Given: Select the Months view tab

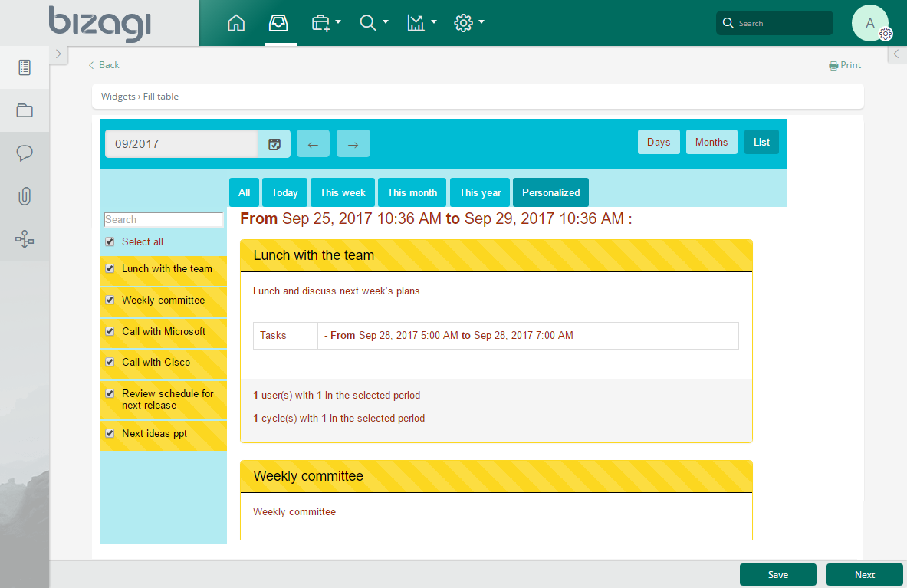Looking at the screenshot, I should 711,143.
